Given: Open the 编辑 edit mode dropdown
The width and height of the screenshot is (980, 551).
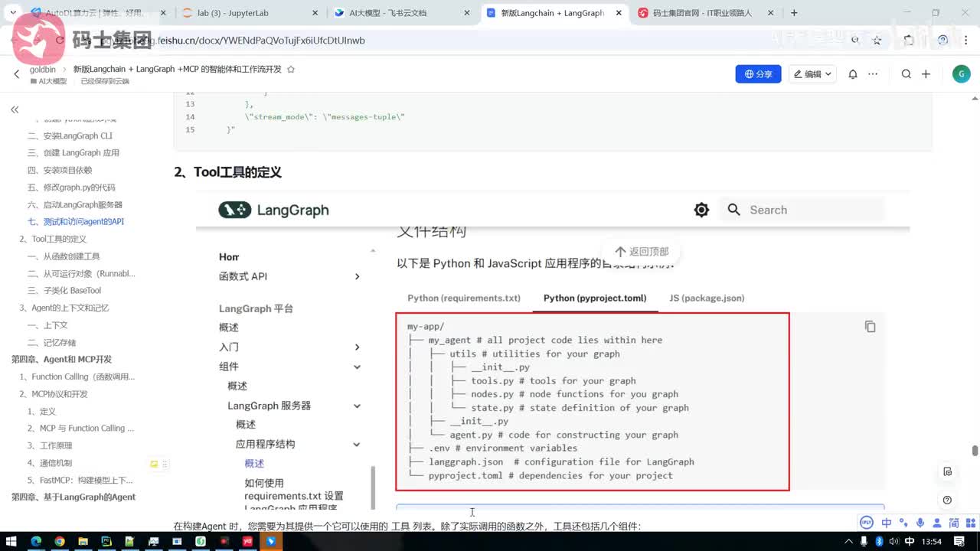Looking at the screenshot, I should click(812, 74).
